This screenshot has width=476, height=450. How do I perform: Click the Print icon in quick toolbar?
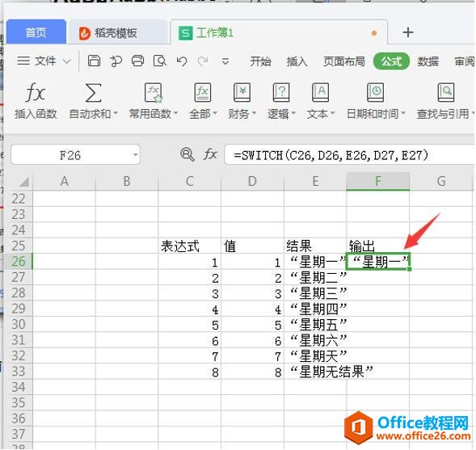tap(137, 61)
